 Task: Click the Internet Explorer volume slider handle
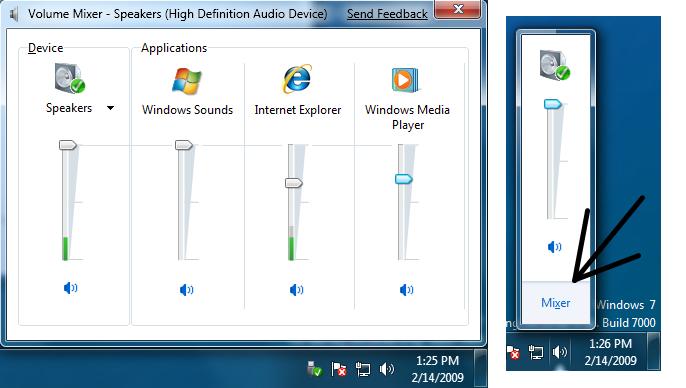click(x=294, y=183)
